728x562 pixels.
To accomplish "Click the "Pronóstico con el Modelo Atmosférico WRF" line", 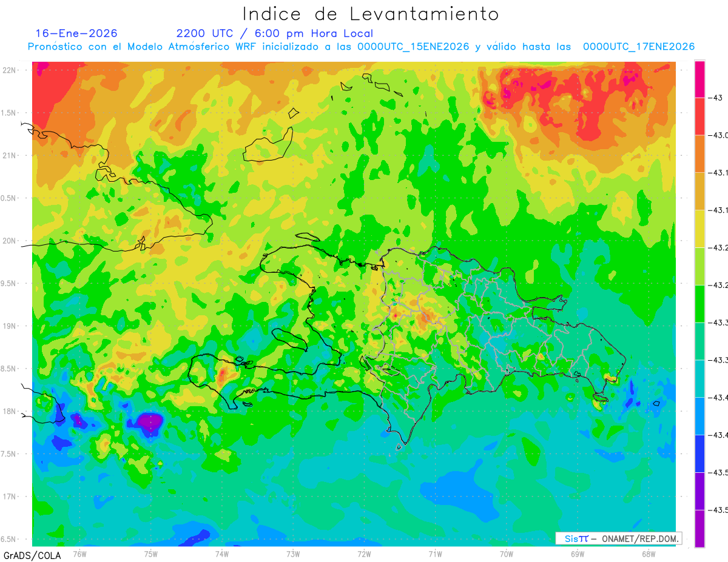I will point(361,47).
